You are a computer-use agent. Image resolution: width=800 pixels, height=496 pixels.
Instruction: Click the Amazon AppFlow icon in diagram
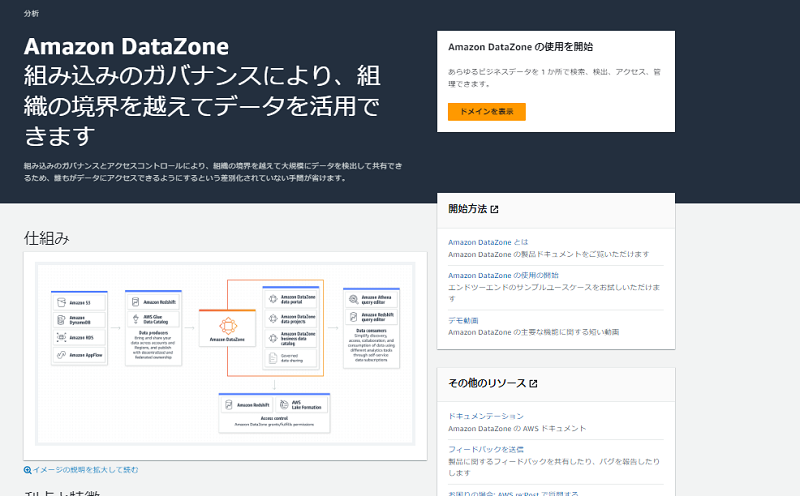pyautogui.click(x=61, y=355)
